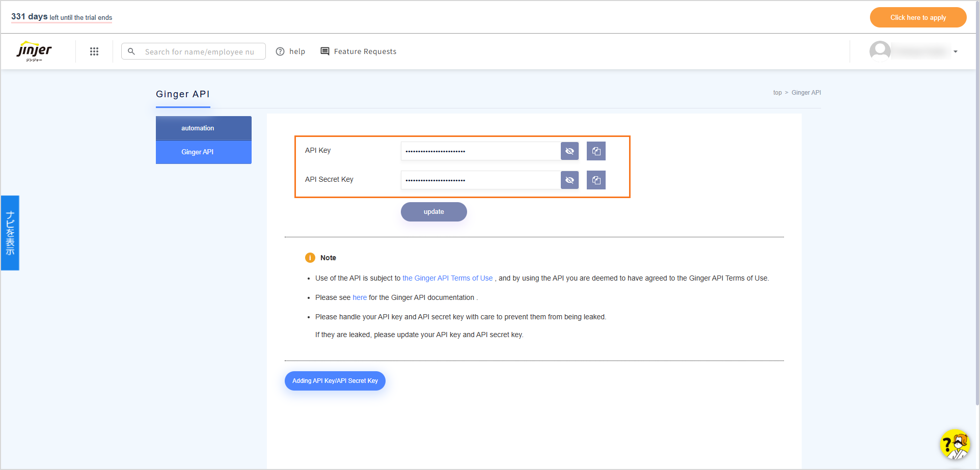The width and height of the screenshot is (980, 470).
Task: Open the 'here' documentation link
Action: coord(360,297)
